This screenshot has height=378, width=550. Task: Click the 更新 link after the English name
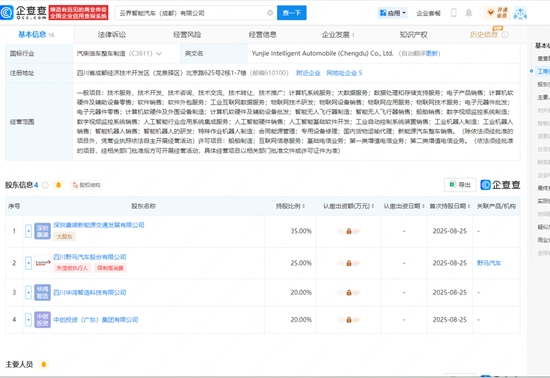(432, 53)
